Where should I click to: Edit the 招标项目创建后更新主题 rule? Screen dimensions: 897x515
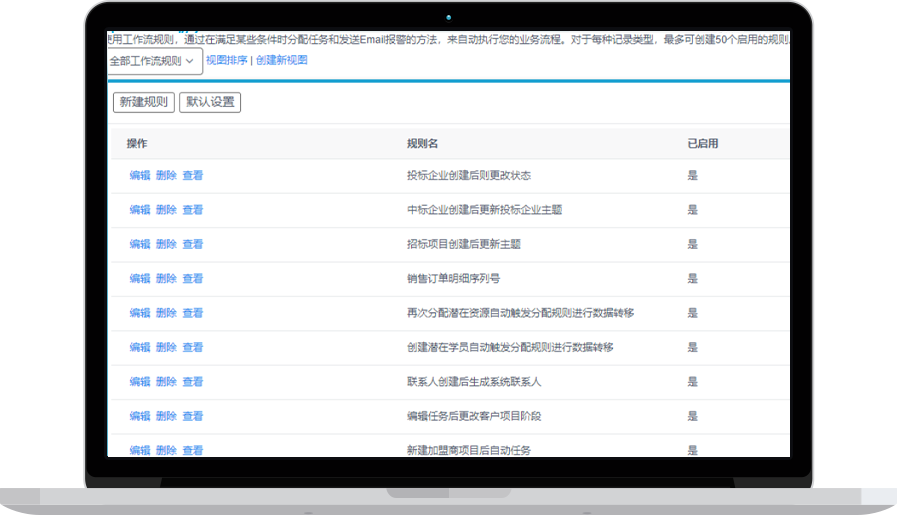click(140, 244)
